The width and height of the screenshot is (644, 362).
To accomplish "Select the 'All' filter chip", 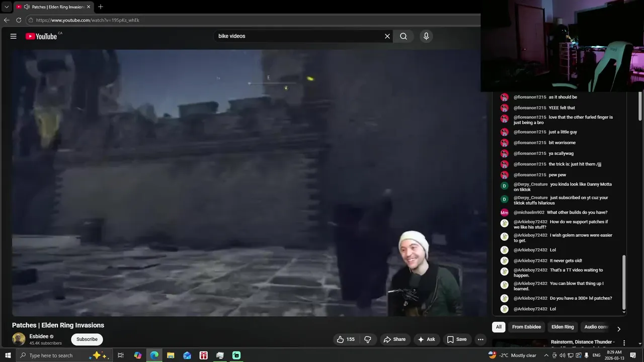I will point(499,327).
